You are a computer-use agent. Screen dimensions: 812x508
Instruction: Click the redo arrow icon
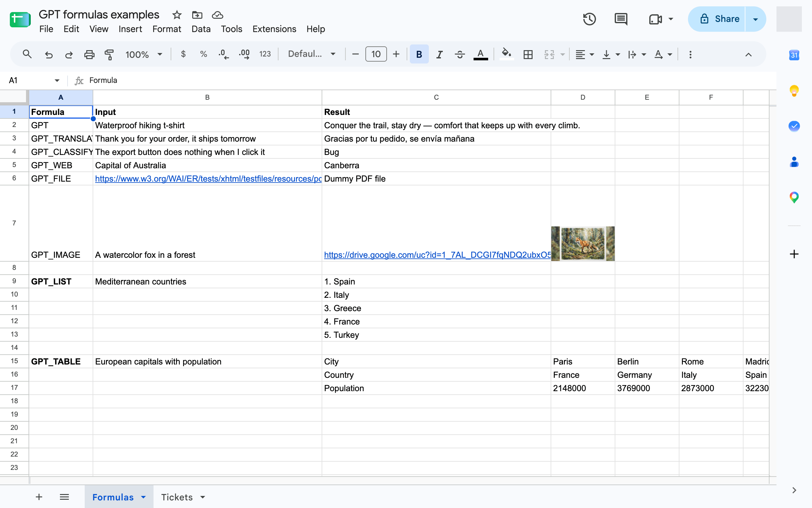tap(69, 54)
